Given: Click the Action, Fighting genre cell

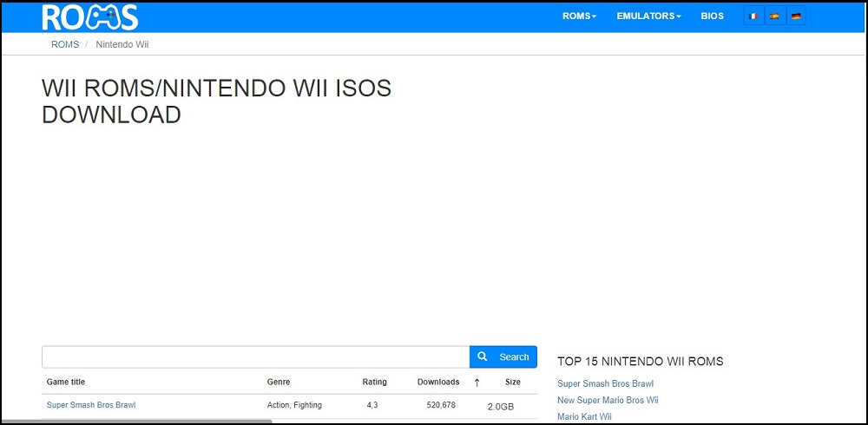Looking at the screenshot, I should 294,405.
